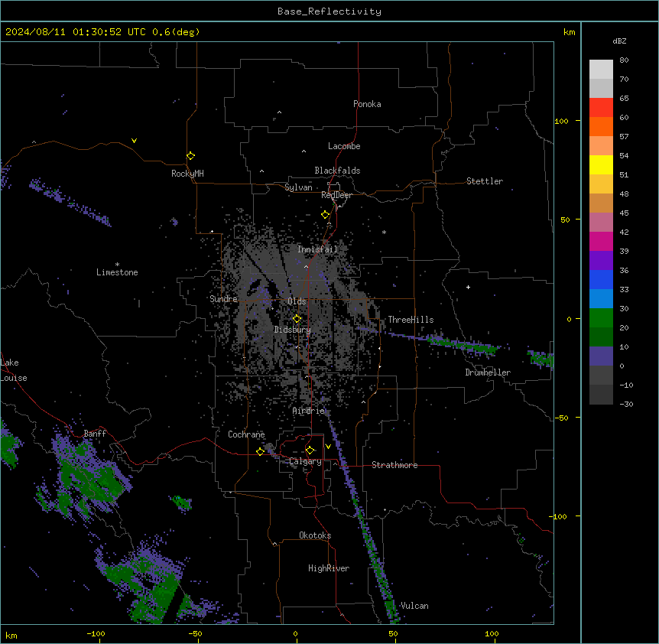Click the HighRiver town label

pyautogui.click(x=329, y=568)
